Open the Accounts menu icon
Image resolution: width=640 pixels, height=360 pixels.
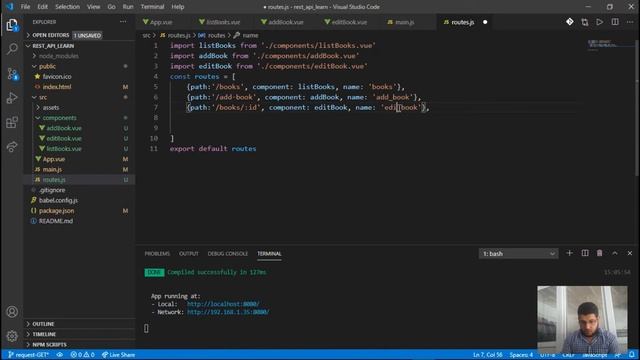[x=12, y=312]
